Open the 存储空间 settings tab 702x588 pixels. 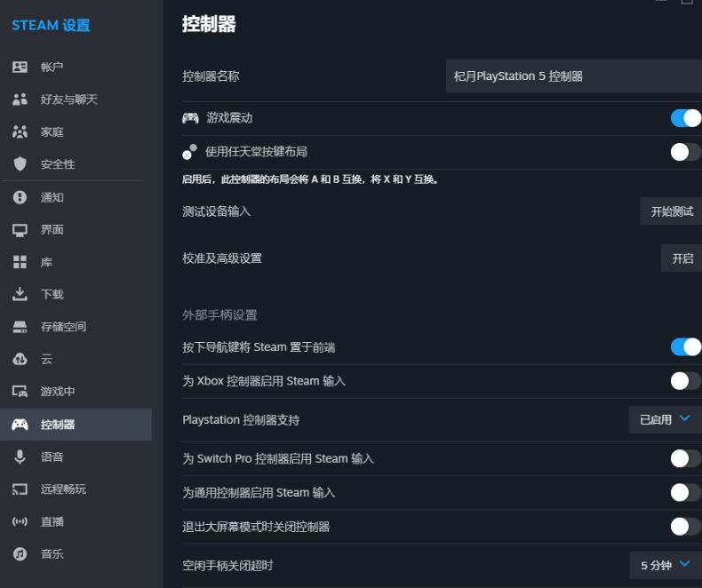(x=63, y=327)
